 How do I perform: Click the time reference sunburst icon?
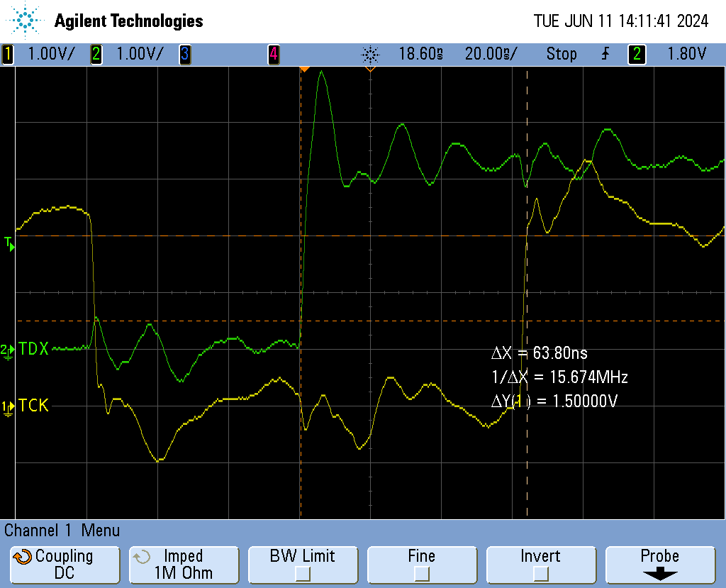[371, 54]
